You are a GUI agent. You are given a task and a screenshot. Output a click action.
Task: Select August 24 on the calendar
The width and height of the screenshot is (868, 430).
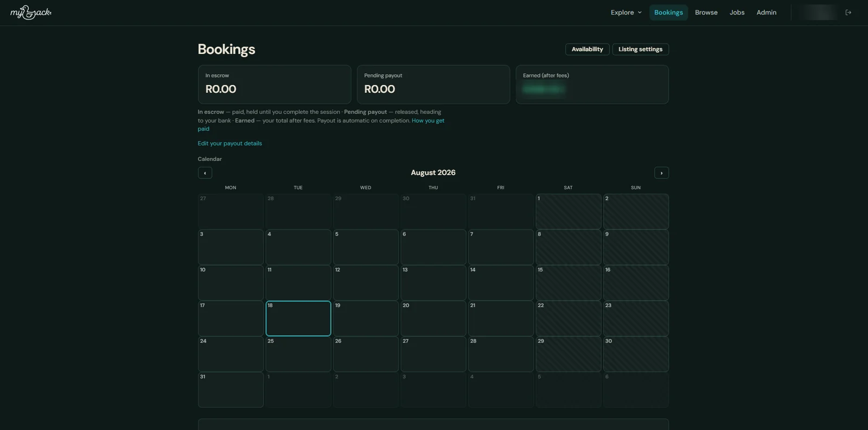231,354
